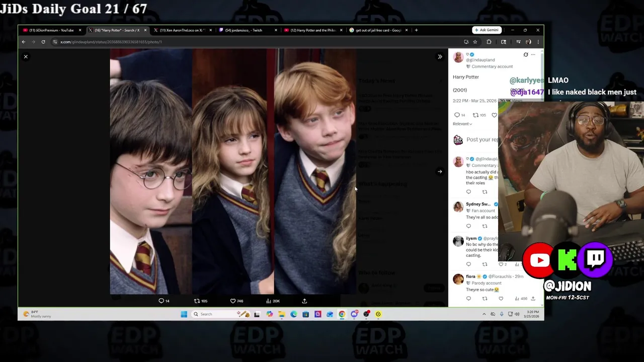Screen dimensions: 644x362
Task: Share flora's comment
Action: point(533,299)
